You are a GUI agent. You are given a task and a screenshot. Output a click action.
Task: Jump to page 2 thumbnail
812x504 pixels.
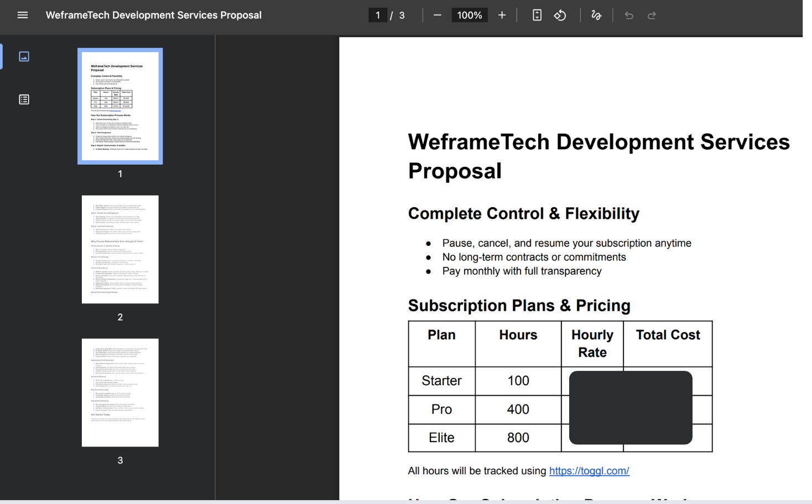pos(120,249)
